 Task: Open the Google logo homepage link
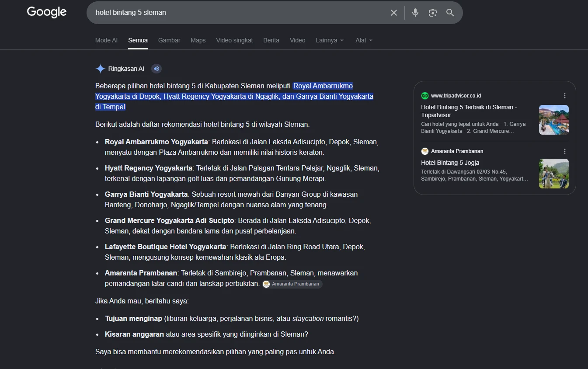[x=47, y=12]
